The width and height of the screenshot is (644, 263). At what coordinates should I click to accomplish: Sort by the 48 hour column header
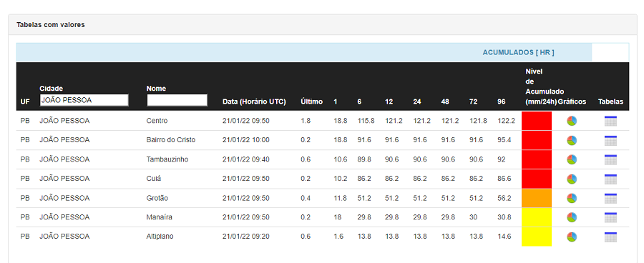coord(445,101)
